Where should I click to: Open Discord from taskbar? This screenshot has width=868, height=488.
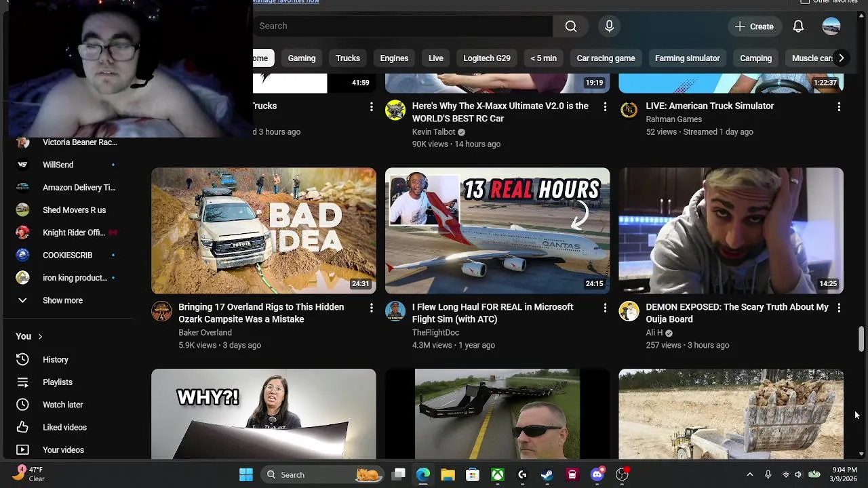(597, 475)
